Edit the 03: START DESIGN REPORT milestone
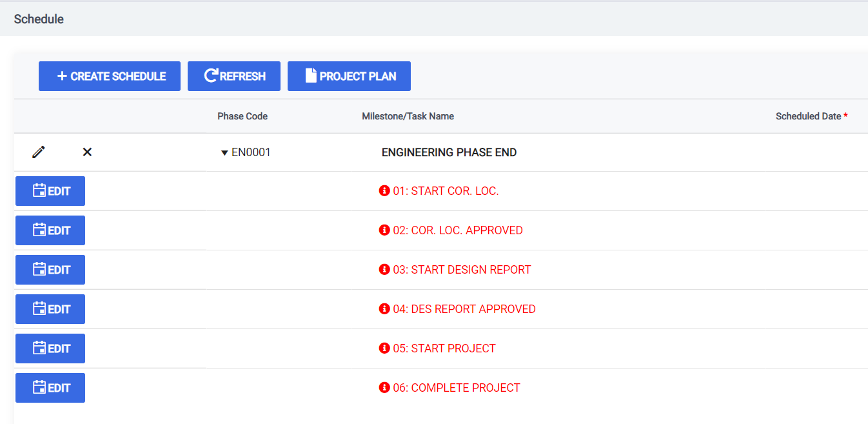Screen dimensions: 868x424 click(x=50, y=270)
